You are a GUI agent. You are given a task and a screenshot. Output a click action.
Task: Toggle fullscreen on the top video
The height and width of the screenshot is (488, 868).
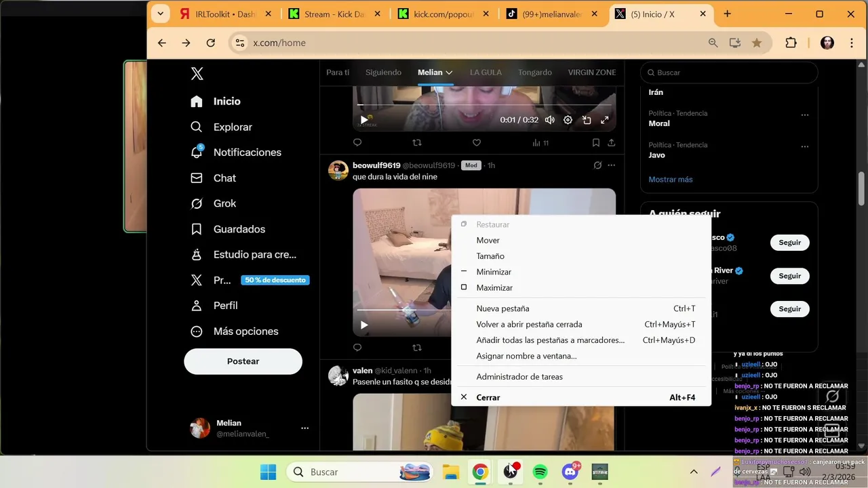point(605,120)
